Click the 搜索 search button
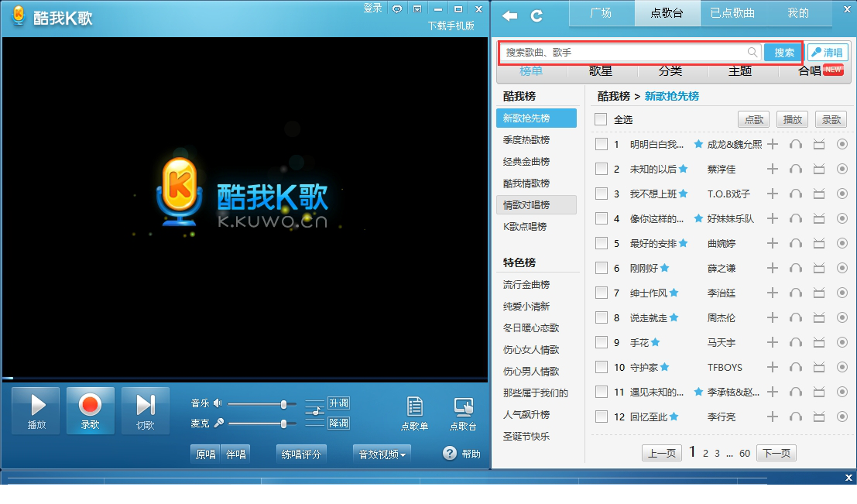The image size is (857, 504). tap(782, 52)
